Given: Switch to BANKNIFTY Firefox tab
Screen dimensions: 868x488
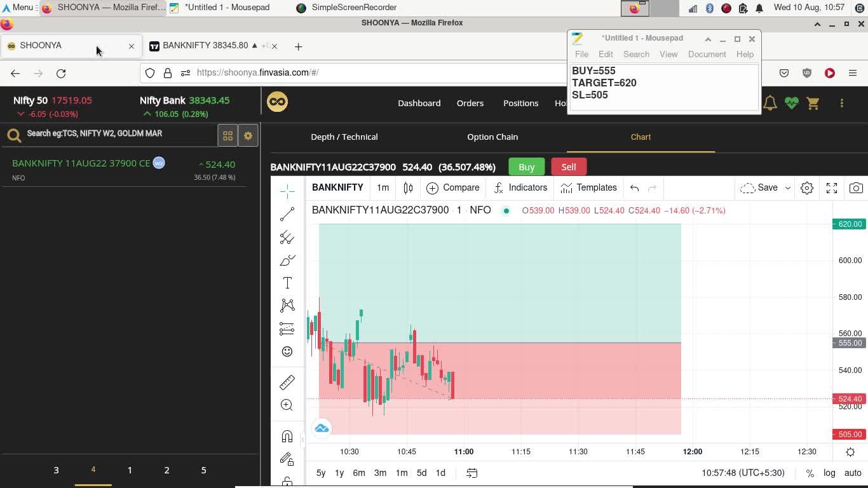Looking at the screenshot, I should 213,46.
